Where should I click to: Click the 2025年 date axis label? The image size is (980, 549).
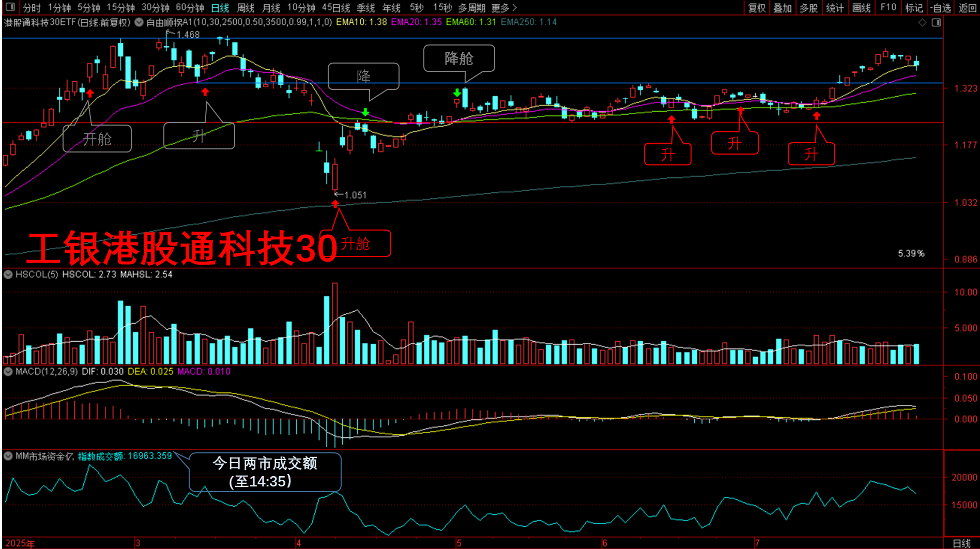pyautogui.click(x=20, y=543)
